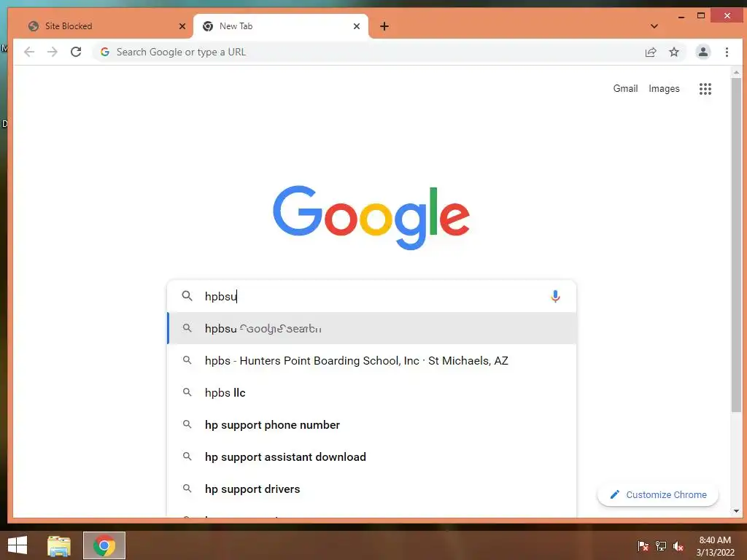
Task: Pick hp support assistant download suggestion
Action: [x=371, y=457]
